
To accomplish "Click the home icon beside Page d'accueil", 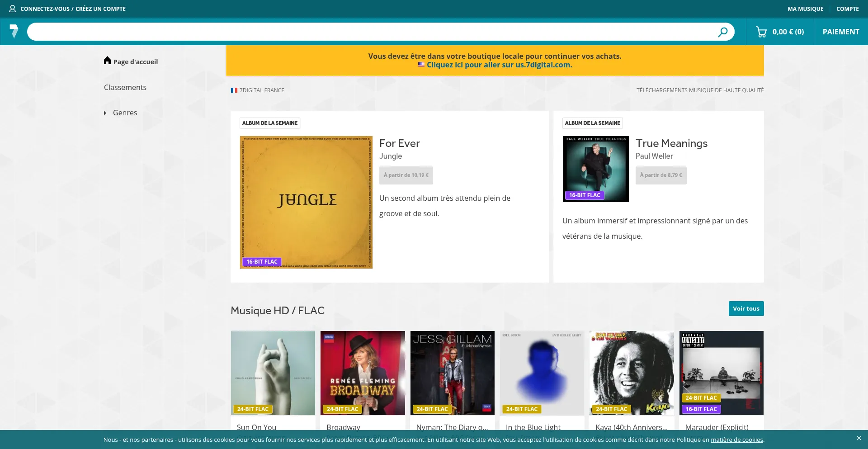I will (107, 61).
